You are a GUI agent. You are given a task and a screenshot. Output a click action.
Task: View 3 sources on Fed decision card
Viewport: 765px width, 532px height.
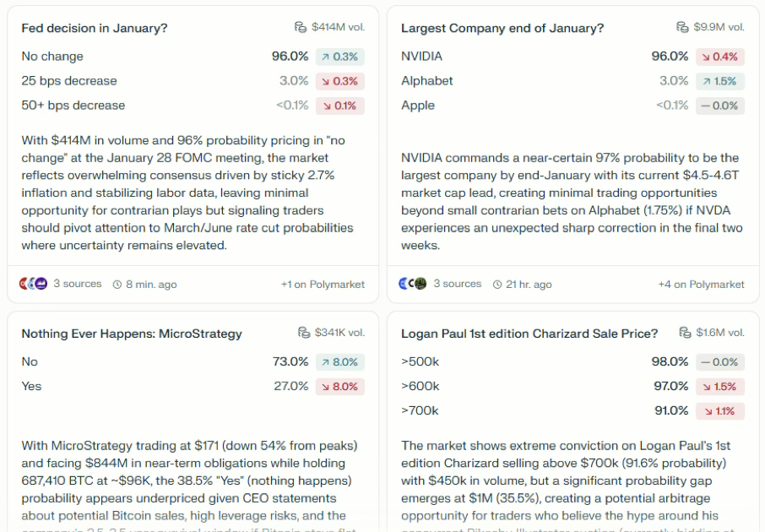(x=77, y=284)
